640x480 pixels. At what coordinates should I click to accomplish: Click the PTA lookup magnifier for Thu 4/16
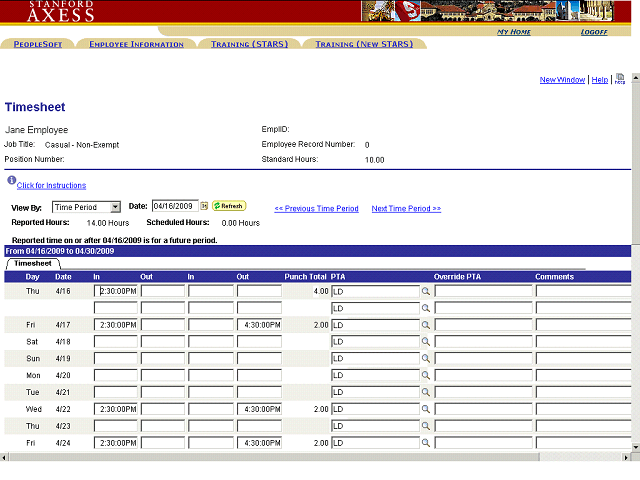coord(425,292)
